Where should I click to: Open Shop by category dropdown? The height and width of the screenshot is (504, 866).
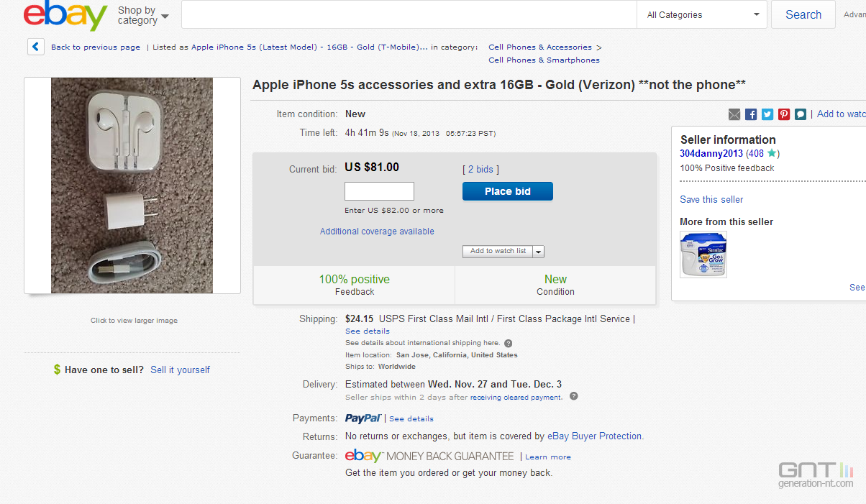point(143,15)
